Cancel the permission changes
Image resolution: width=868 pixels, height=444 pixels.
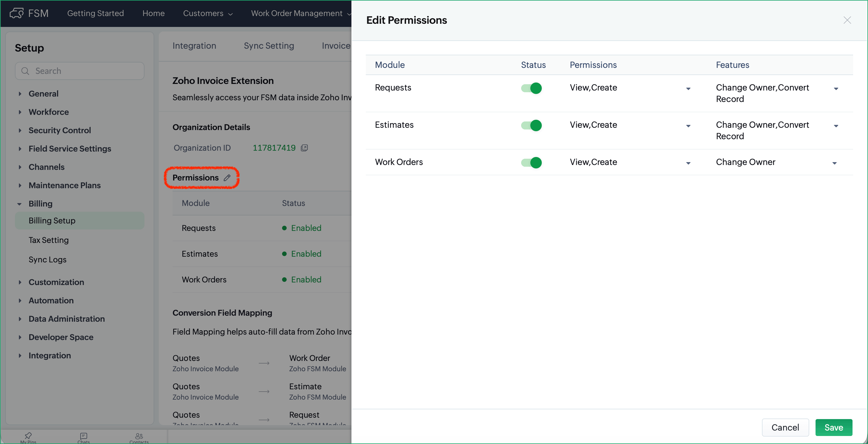tap(785, 427)
